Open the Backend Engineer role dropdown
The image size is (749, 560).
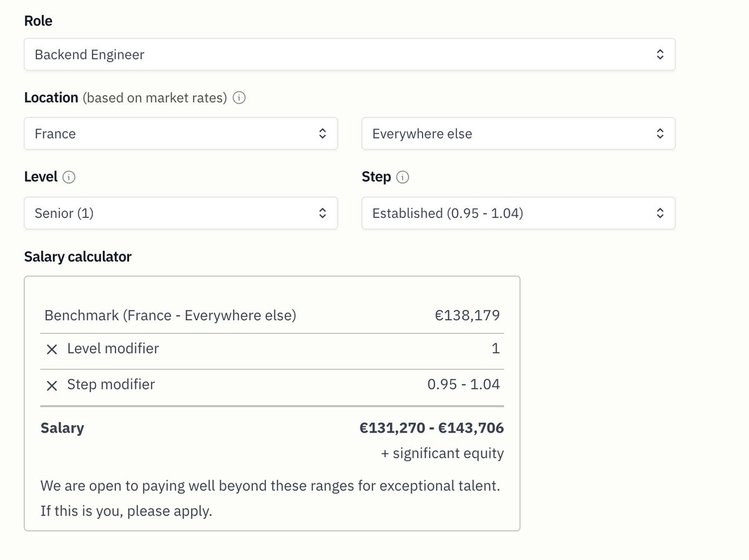tap(350, 54)
